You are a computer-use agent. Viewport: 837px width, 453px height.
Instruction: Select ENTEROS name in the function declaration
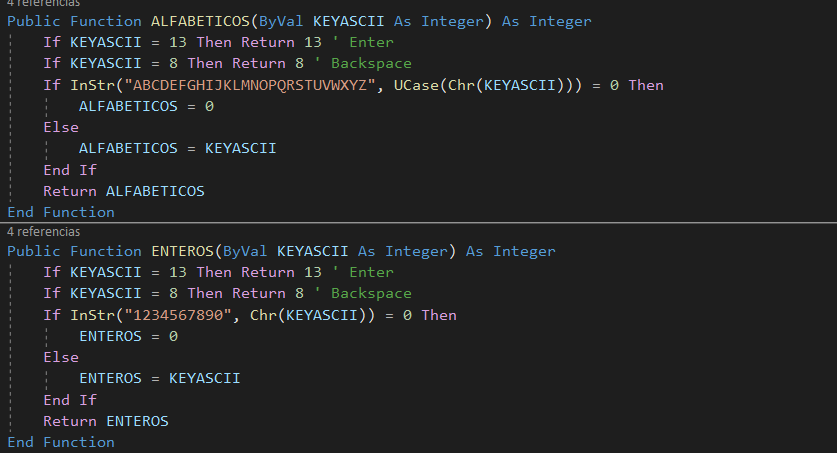click(182, 251)
